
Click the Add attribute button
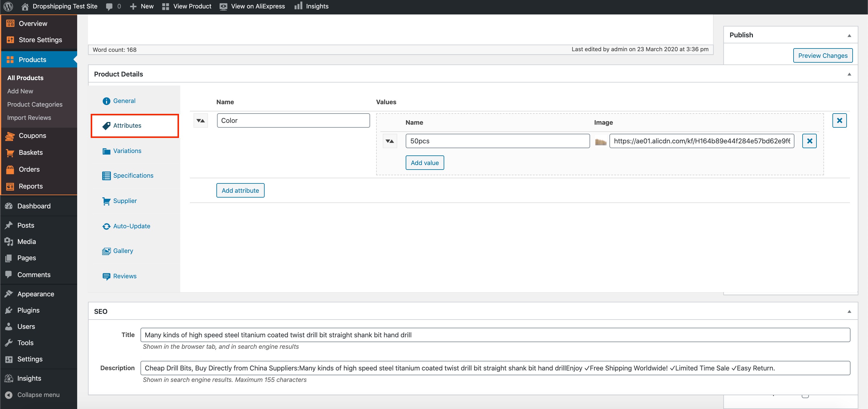(x=240, y=191)
